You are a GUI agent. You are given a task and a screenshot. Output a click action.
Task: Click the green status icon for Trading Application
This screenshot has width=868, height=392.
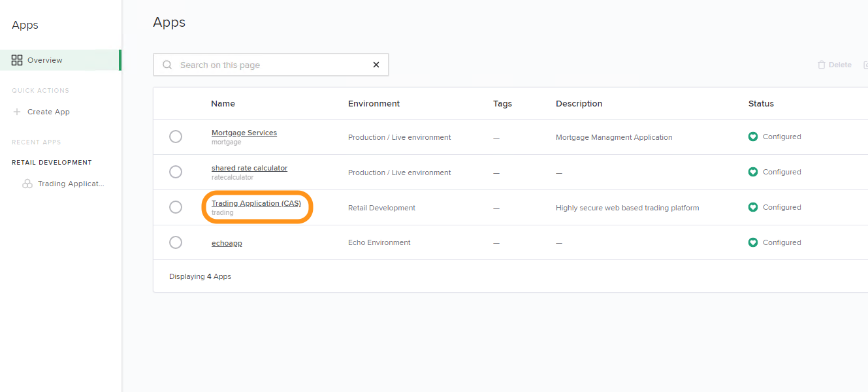753,207
